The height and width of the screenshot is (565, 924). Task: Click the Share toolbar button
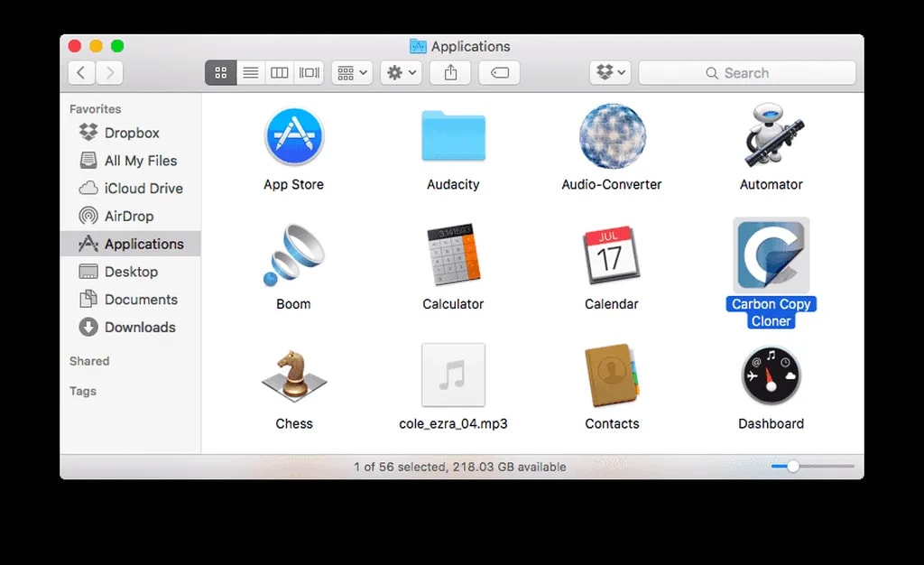coord(450,73)
